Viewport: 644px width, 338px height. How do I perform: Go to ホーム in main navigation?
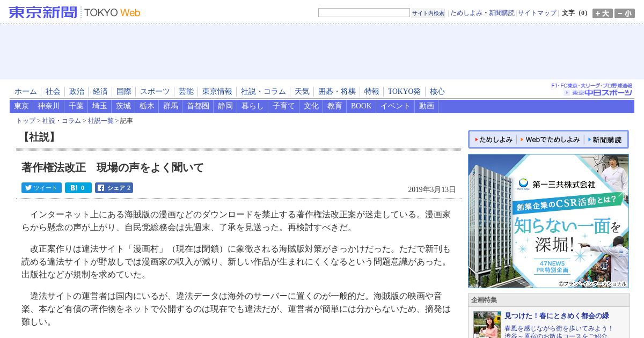tap(26, 92)
